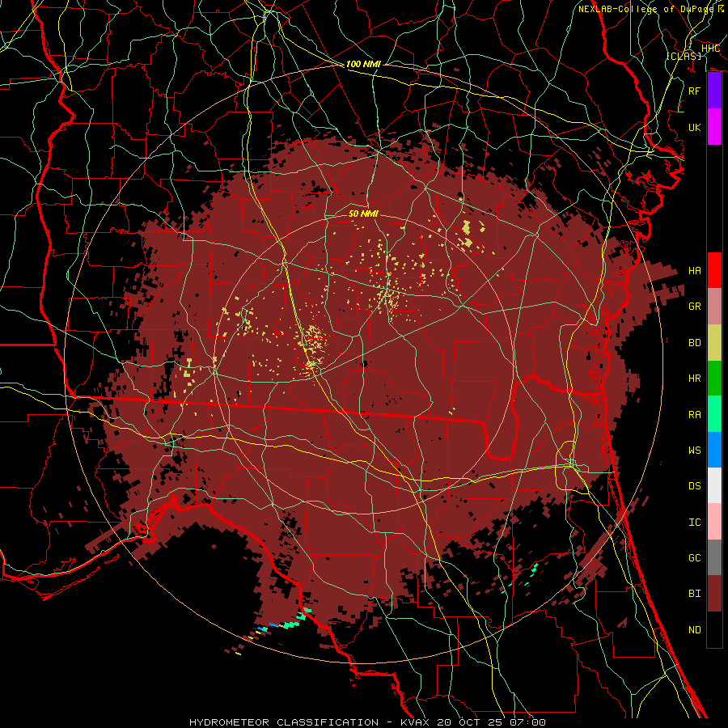Image resolution: width=728 pixels, height=728 pixels.
Task: Pick the mint RA legend color swatch
Action: (x=714, y=414)
